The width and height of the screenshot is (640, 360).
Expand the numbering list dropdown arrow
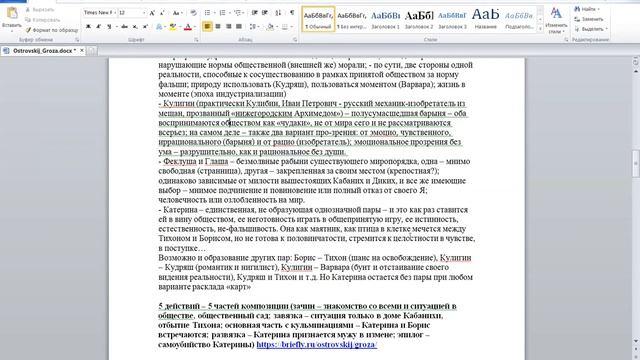tap(229, 13)
